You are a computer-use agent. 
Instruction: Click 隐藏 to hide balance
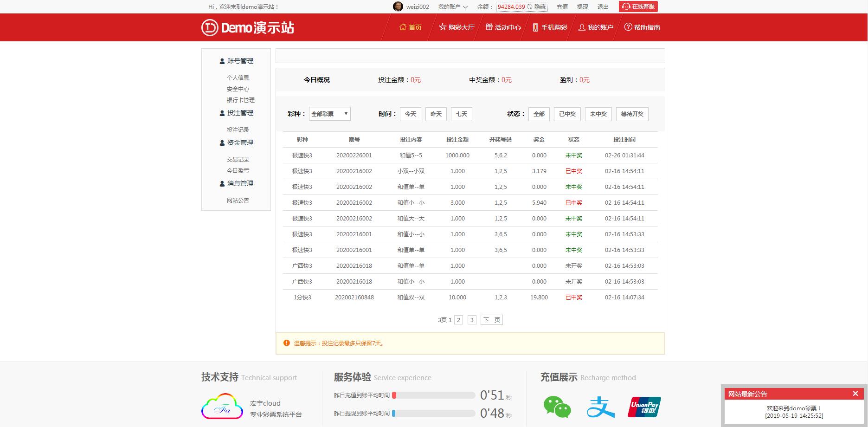click(x=540, y=7)
